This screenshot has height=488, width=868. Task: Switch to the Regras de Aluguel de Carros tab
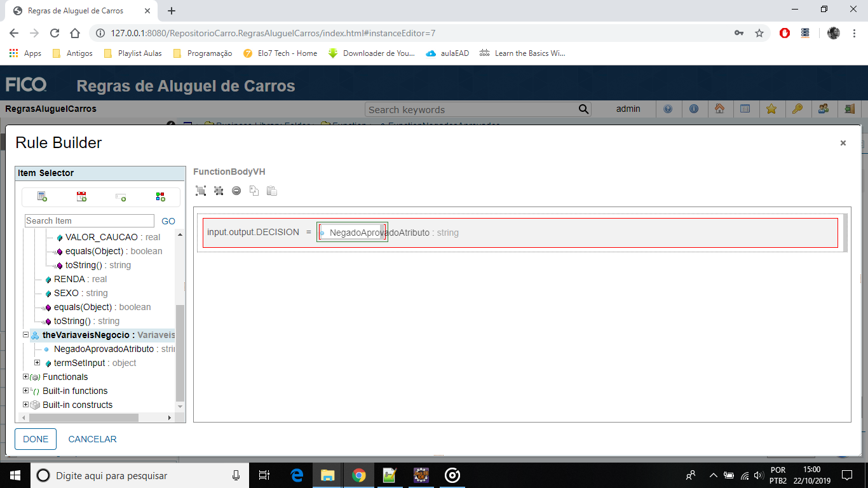(76, 10)
